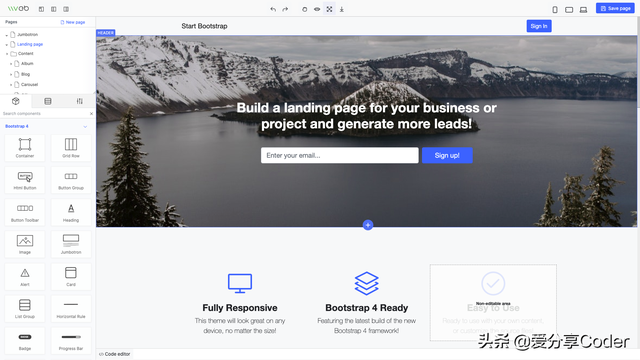Collapse the Bootstrap 4 group chevron
Viewport: 640px width, 360px height.
click(85, 127)
